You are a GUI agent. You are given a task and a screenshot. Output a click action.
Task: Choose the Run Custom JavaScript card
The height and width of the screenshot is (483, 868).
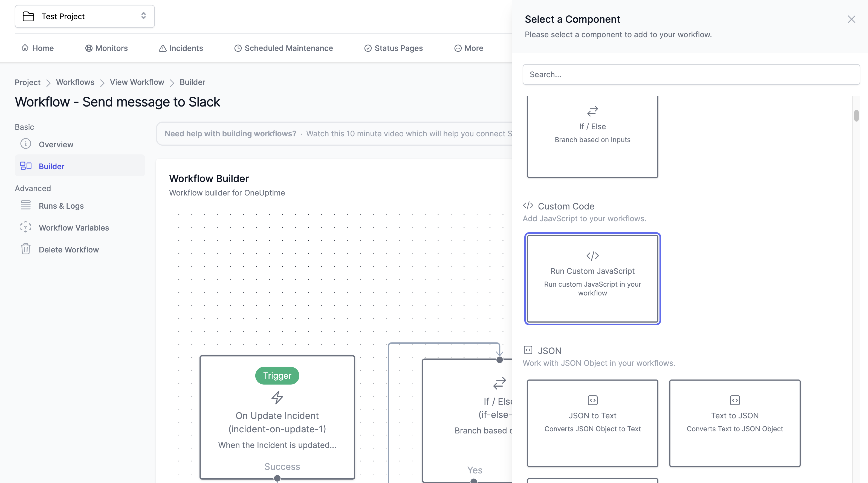592,279
